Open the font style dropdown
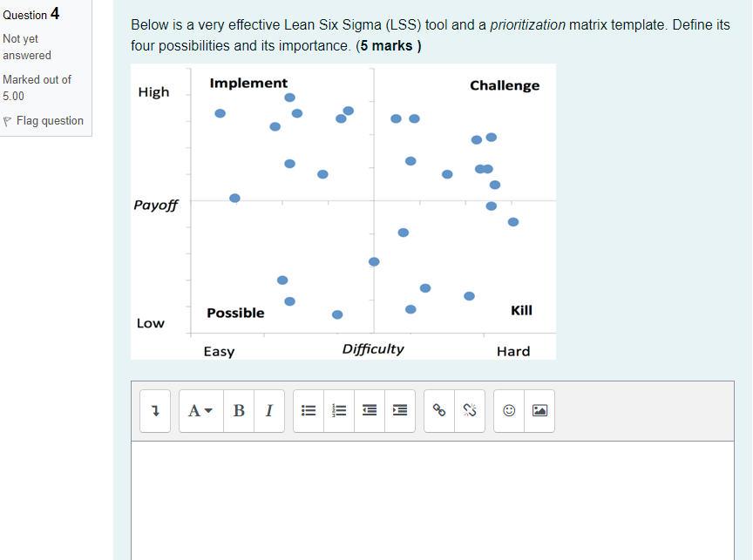Image resolution: width=753 pixels, height=560 pixels. tap(200, 410)
